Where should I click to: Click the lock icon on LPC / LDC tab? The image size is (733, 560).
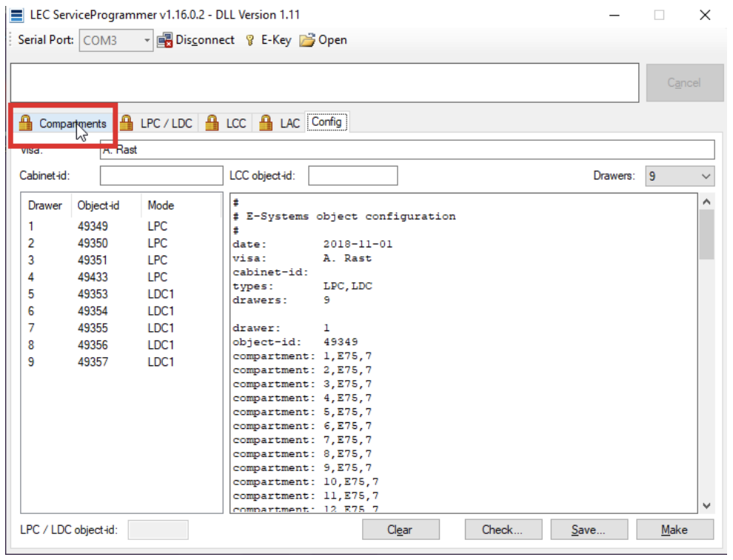(x=127, y=124)
